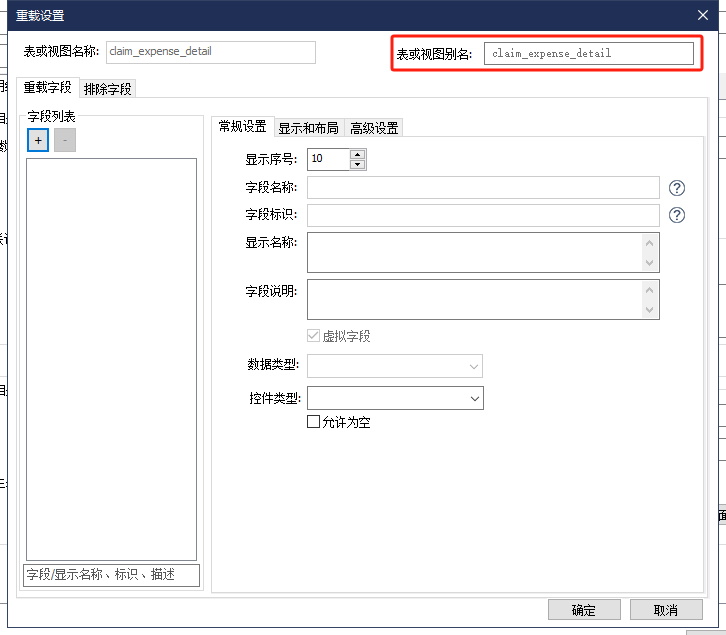The image size is (726, 635).
Task: Switch to the 排除字段 tab
Action: [x=108, y=88]
